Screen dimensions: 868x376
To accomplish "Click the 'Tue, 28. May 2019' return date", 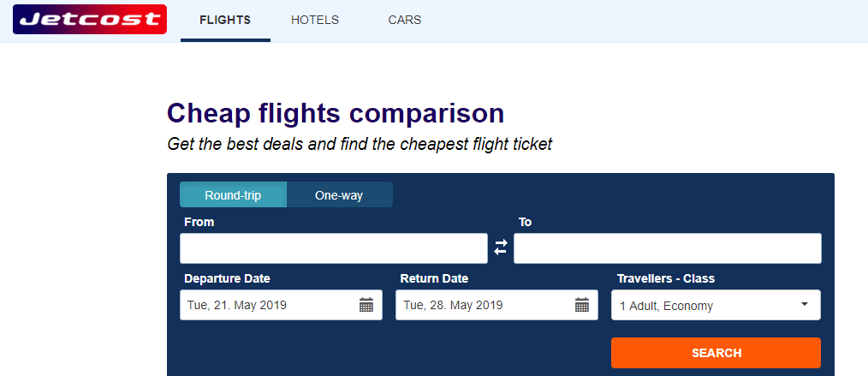I will click(x=453, y=305).
